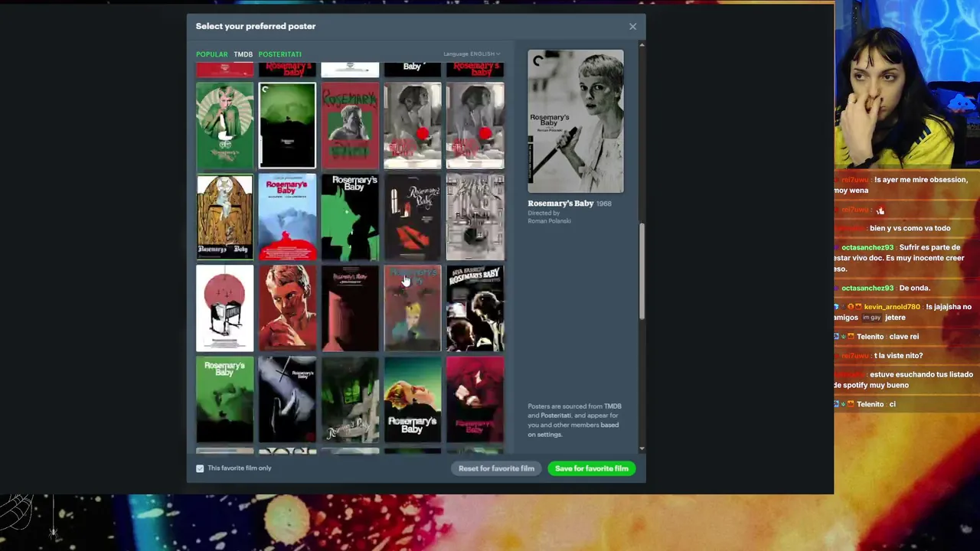Follow the Posteritati link in the sourcing note
The image size is (980, 551).
(556, 416)
